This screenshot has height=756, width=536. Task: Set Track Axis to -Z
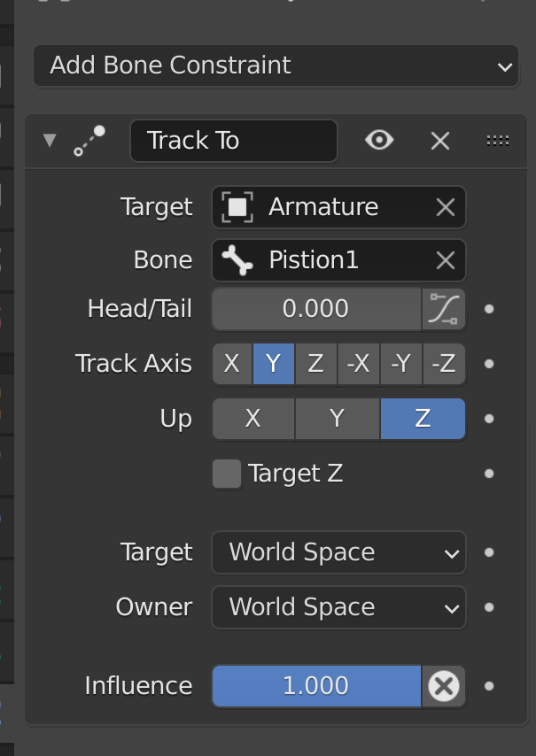coord(443,364)
